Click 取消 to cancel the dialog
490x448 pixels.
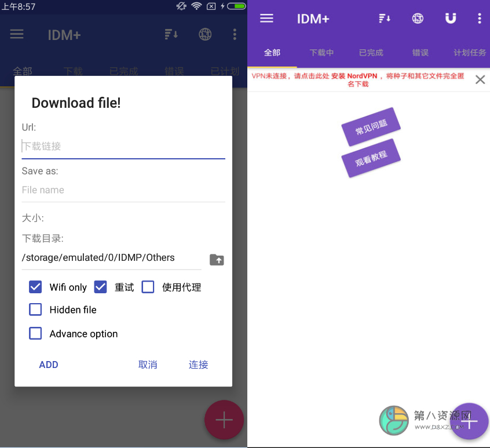[x=148, y=365]
